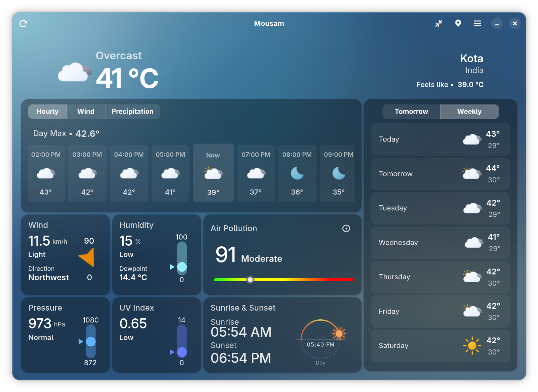Click the humidity level gauge knob
The height and width of the screenshot is (392, 538).
click(182, 267)
